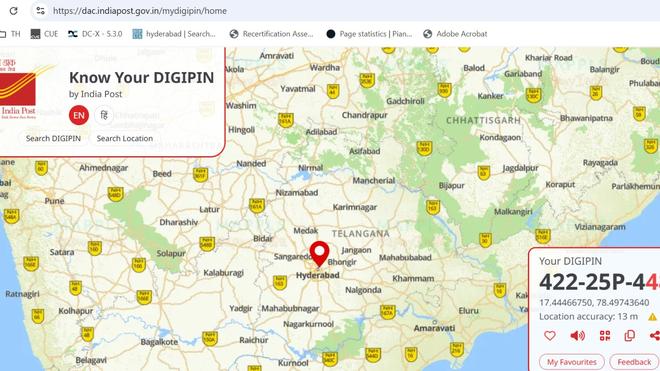Click the Location accuracy: 13 m text
Screen dimensions: 660x371
coord(588,316)
